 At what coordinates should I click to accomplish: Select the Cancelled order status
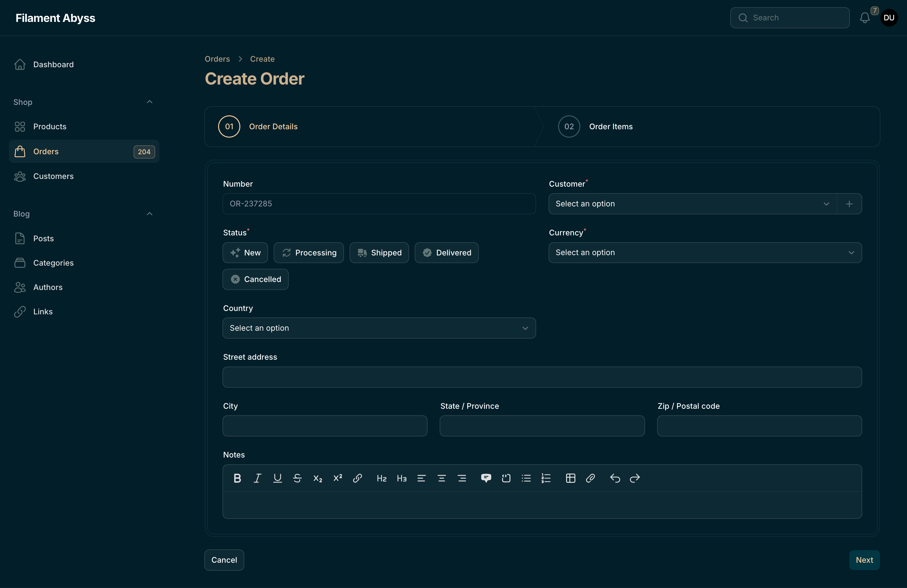255,279
